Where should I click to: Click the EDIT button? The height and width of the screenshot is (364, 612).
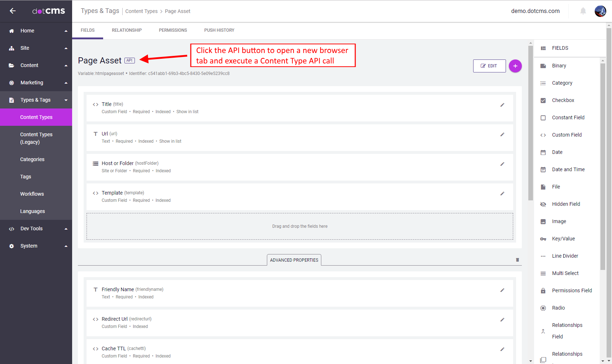point(489,66)
